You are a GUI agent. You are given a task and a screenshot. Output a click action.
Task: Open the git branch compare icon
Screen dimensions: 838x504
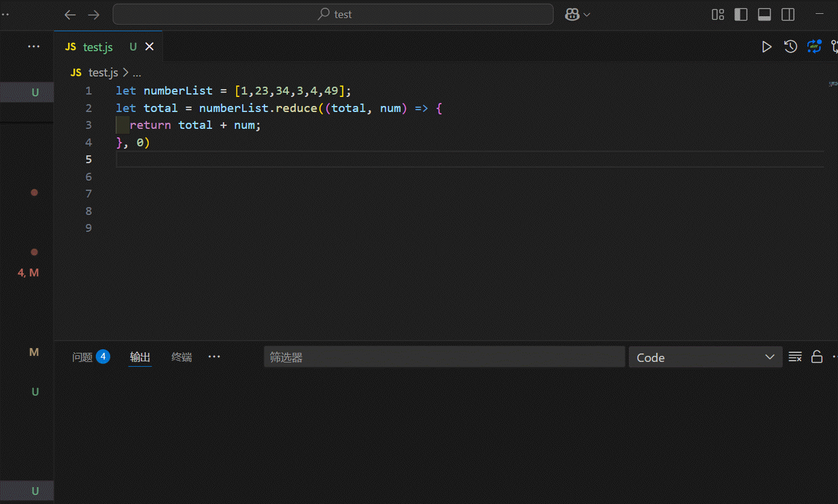point(834,46)
